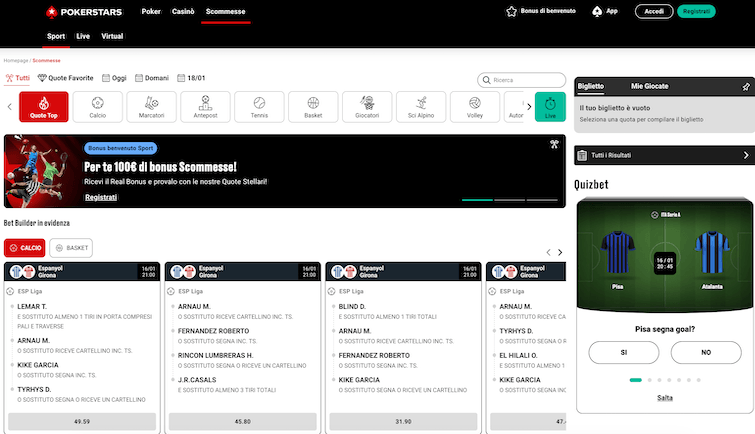
Task: Jump to second banner slide indicator
Action: click(x=509, y=200)
